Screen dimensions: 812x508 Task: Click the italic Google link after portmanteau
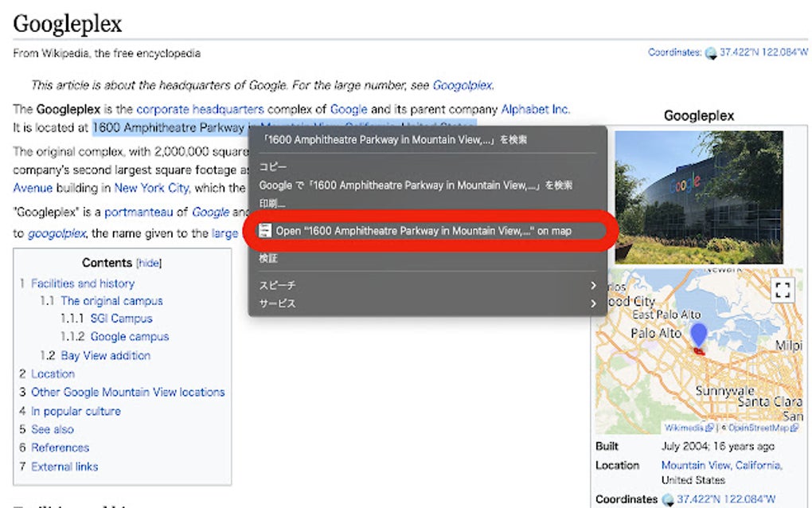211,213
